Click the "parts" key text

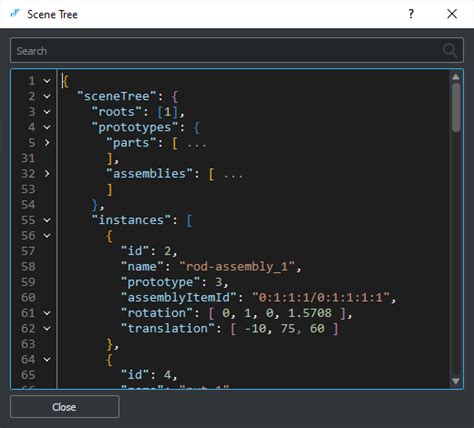click(131, 143)
